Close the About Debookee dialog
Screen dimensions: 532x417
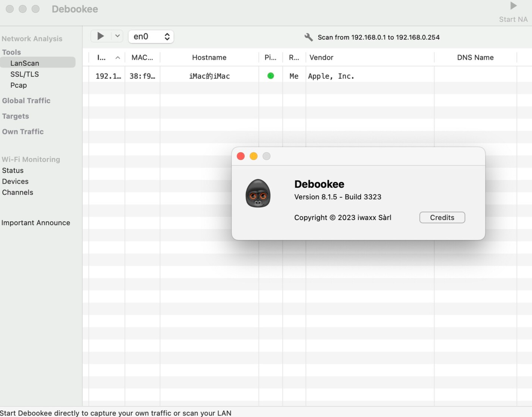pos(241,156)
